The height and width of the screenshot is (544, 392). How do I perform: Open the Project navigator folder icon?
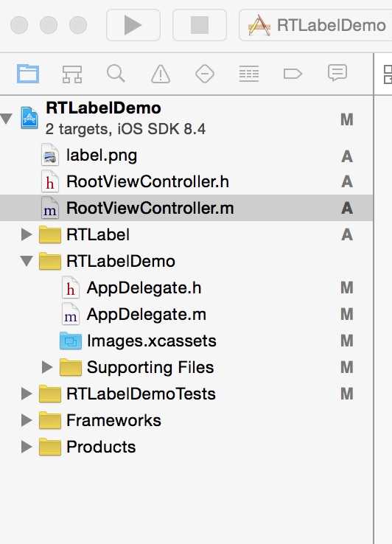[28, 74]
